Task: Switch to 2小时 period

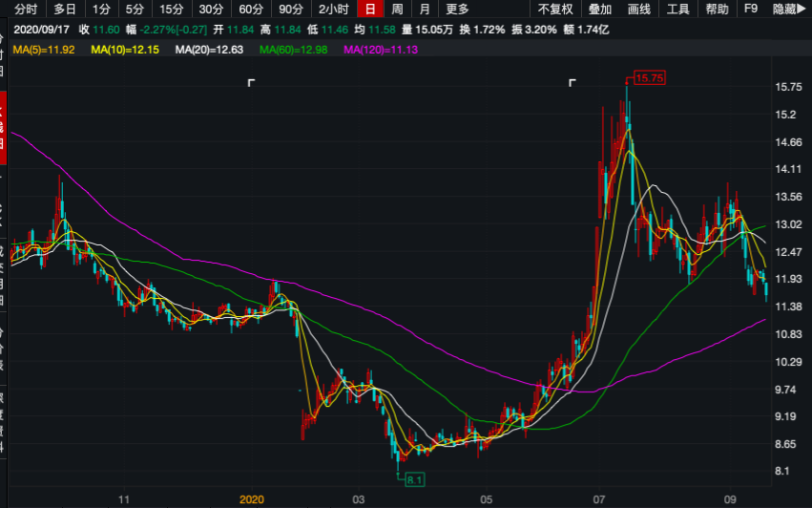Action: (334, 9)
